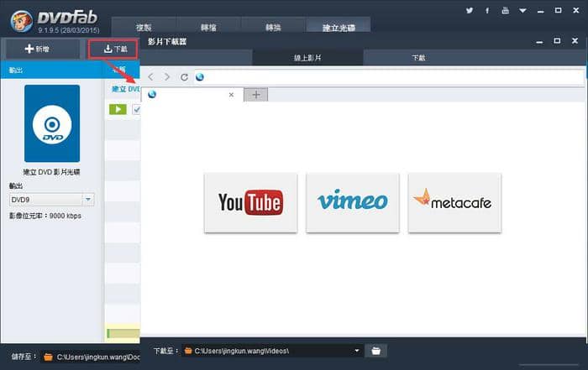588x370 pixels.
Task: Open the YouTube site tile
Action: (x=251, y=202)
